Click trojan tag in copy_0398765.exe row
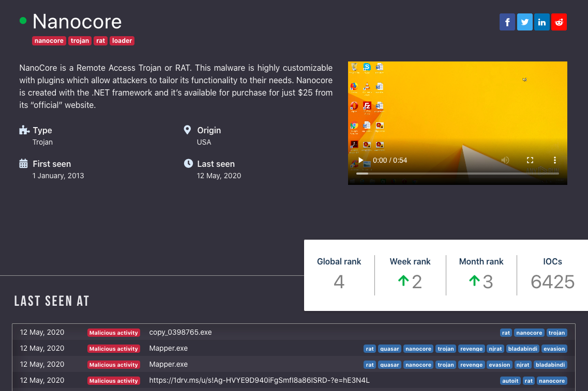This screenshot has width=588, height=391. (x=556, y=333)
